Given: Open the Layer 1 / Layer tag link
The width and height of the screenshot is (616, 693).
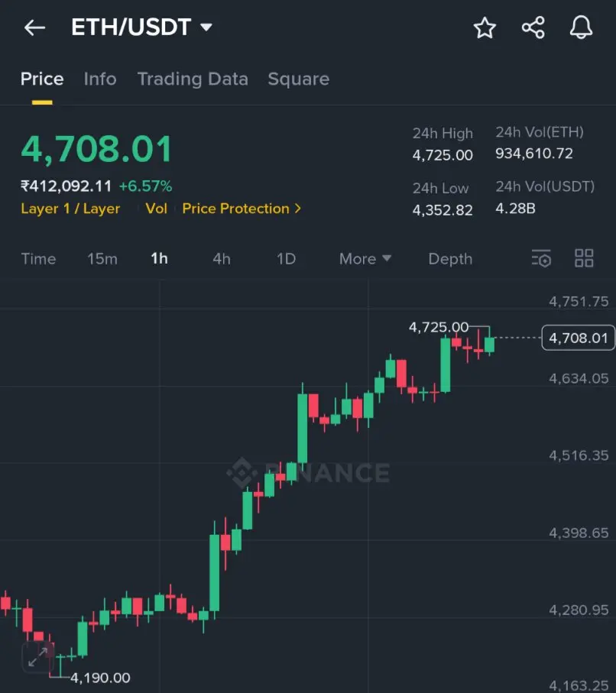Looking at the screenshot, I should pos(70,209).
